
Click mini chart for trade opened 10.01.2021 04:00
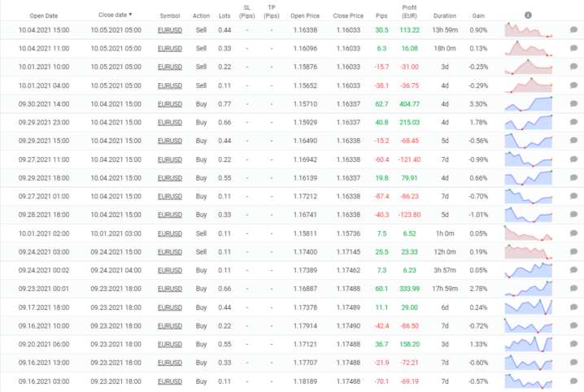pyautogui.click(x=529, y=85)
